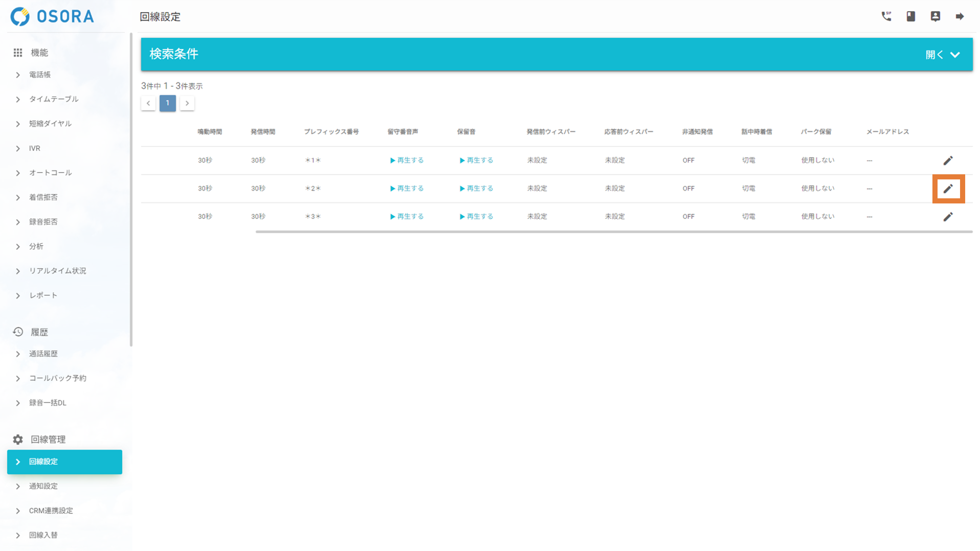
Task: Open the manual book icon
Action: coord(910,16)
